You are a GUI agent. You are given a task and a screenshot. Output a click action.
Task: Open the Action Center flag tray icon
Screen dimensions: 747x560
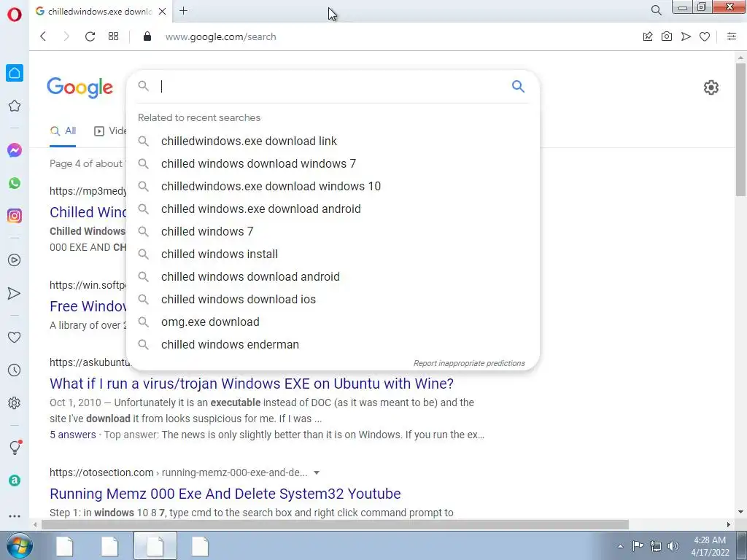638,546
